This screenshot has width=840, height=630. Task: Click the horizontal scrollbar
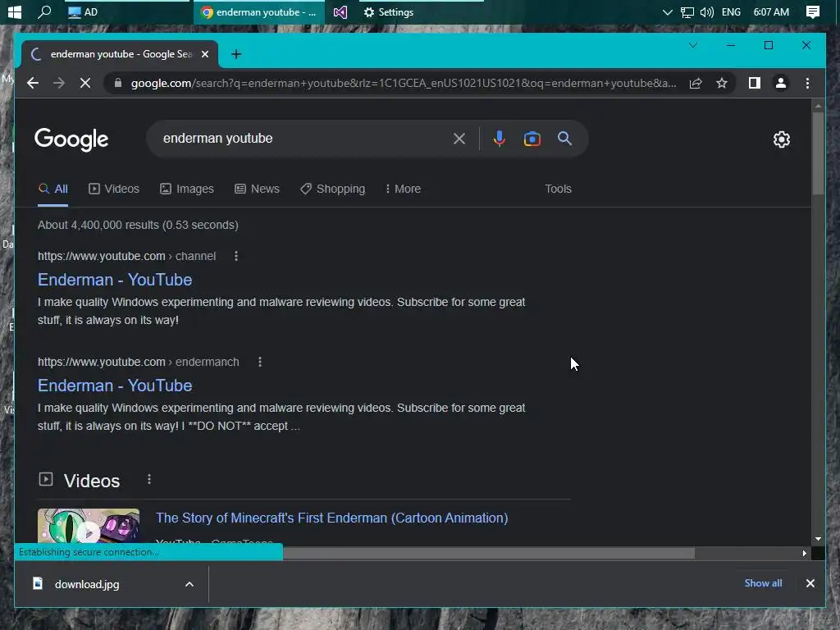(x=489, y=553)
